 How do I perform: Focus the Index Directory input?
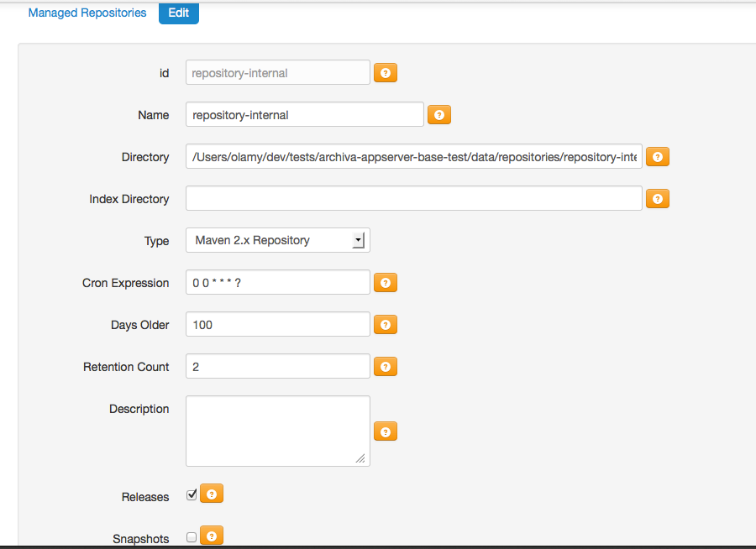(x=413, y=199)
